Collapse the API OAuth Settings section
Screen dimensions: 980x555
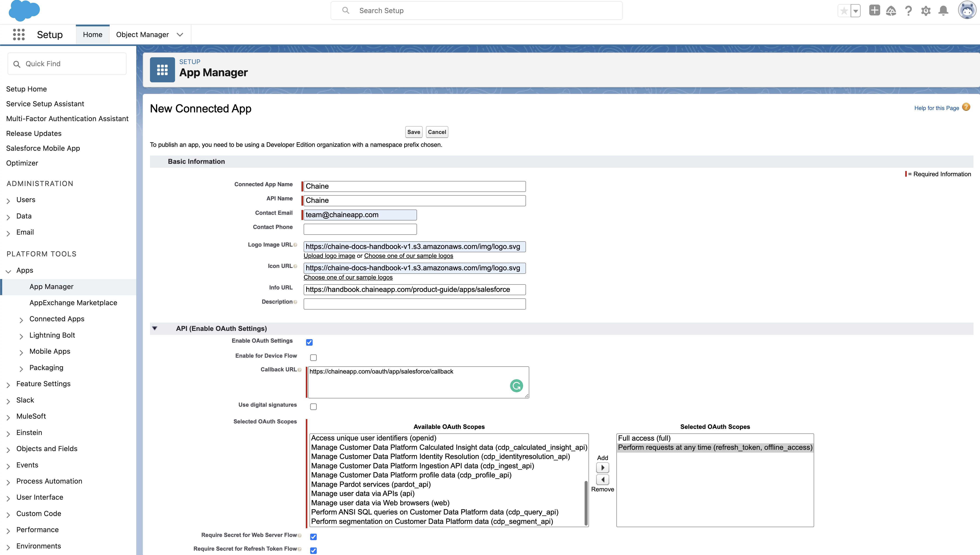(x=155, y=328)
